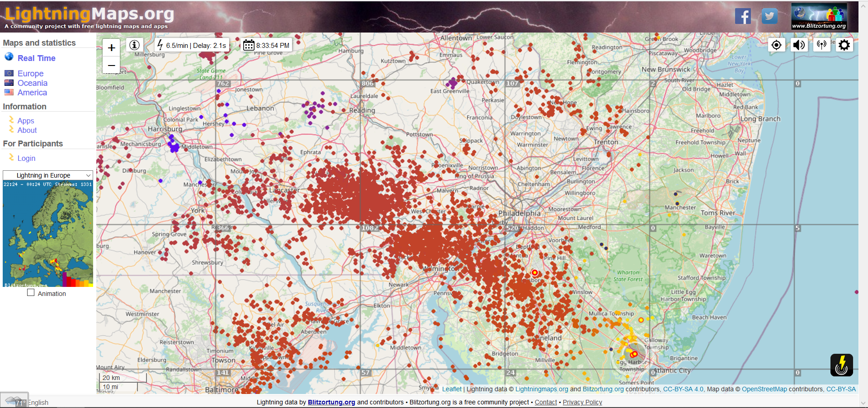
Task: Open the Lightningmaps.org attribution link
Action: (542, 389)
